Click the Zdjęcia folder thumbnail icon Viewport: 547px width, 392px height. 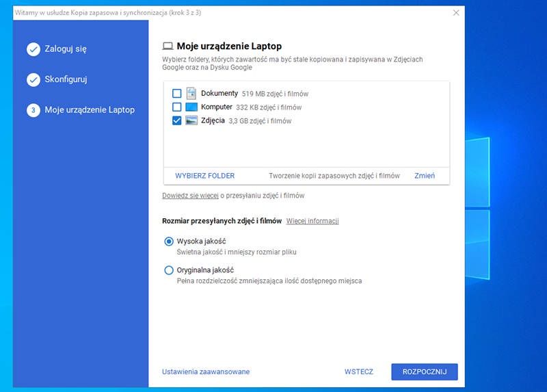pos(191,120)
